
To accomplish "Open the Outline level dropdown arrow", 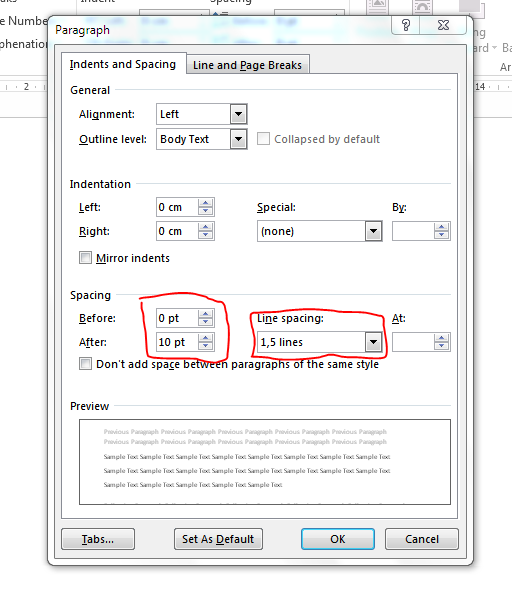I will tap(238, 139).
